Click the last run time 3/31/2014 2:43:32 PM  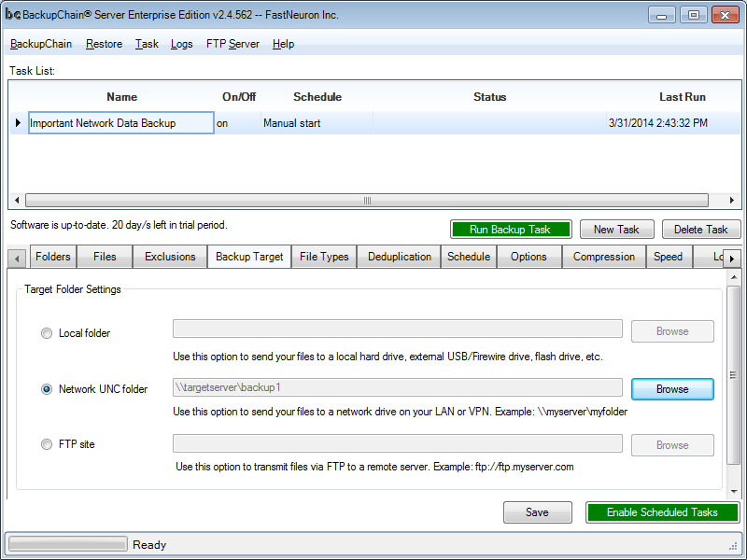pos(658,123)
